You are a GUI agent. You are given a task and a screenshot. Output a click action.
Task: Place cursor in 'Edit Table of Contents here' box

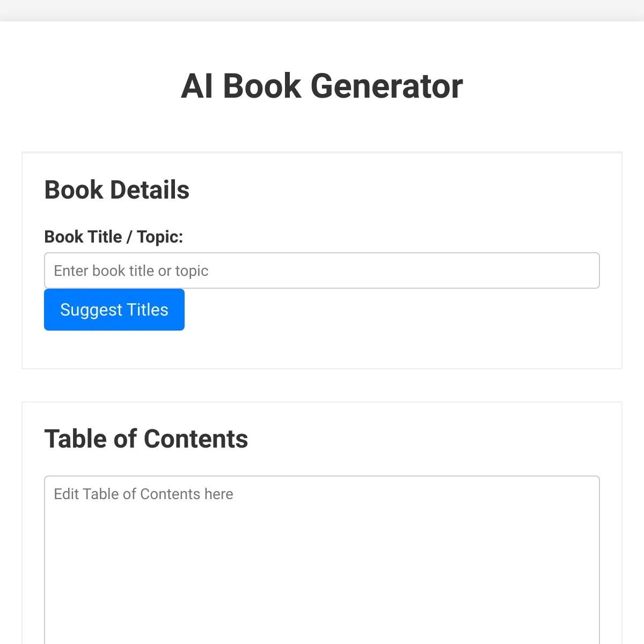pyautogui.click(x=322, y=558)
